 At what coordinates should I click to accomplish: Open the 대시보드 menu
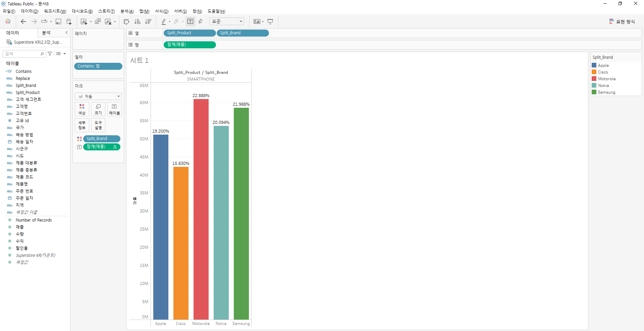[82, 11]
